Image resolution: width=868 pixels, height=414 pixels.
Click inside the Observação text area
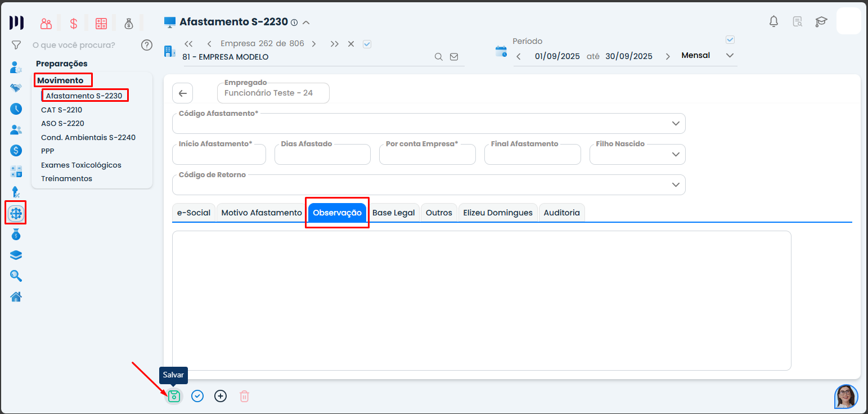tap(481, 300)
